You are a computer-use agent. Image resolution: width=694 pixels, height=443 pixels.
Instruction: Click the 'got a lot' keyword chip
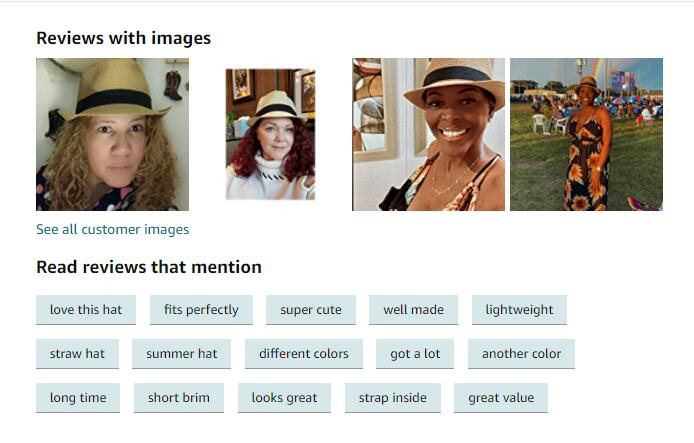tap(415, 354)
